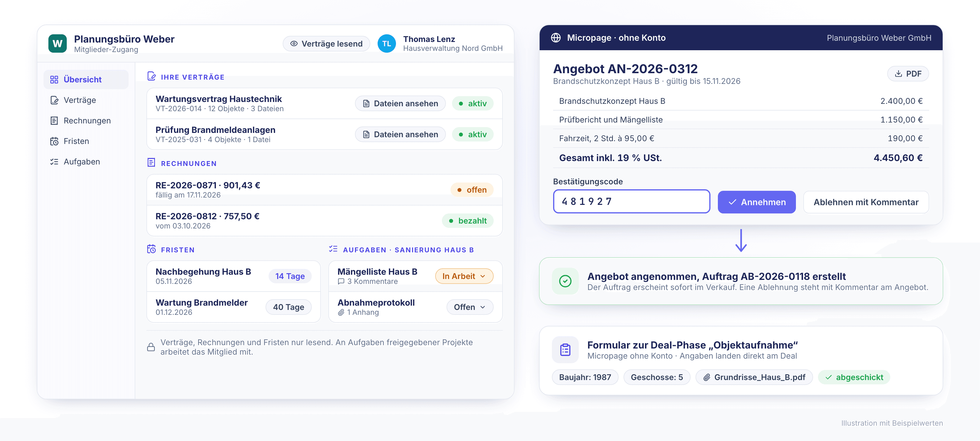Click Dateien ansehen for Wartungsvertrag Haustechnik

400,104
